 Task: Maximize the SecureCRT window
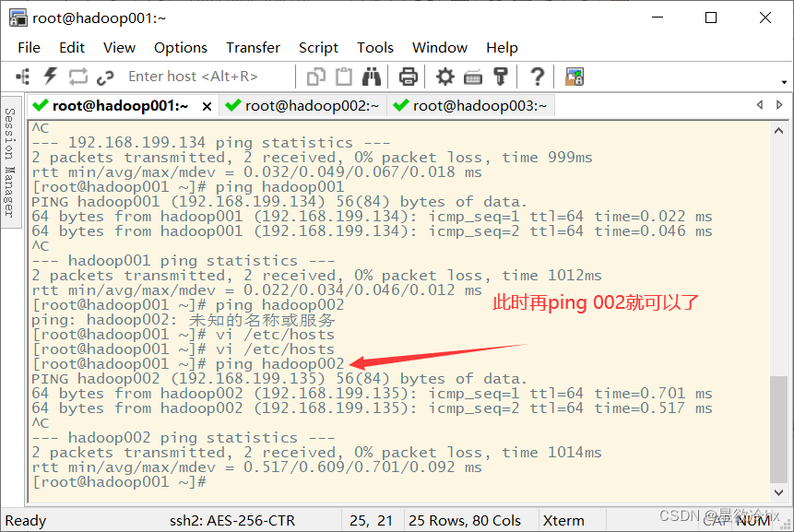711,18
